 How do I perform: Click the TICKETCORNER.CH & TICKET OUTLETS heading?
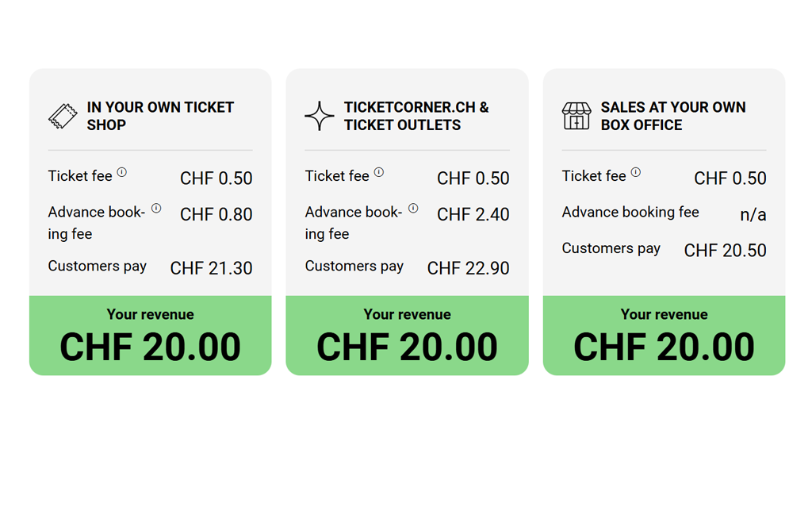pyautogui.click(x=416, y=116)
